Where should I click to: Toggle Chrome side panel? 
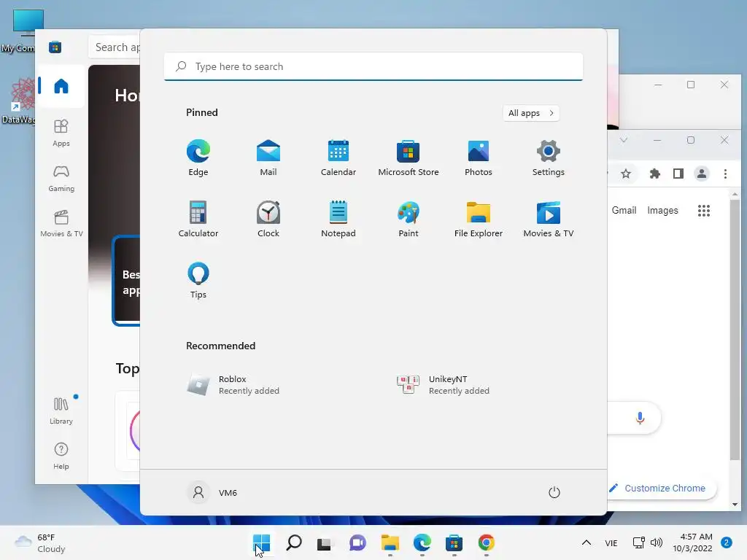click(678, 174)
